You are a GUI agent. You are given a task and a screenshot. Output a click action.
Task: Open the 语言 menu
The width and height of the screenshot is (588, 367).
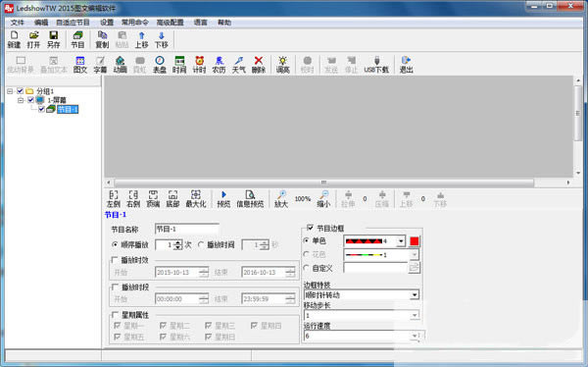click(201, 23)
